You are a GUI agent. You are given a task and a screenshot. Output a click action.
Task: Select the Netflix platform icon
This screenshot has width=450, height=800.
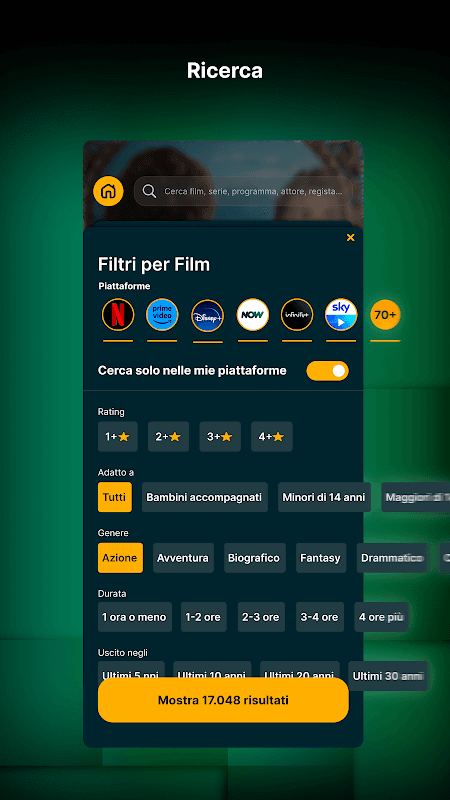click(x=118, y=315)
